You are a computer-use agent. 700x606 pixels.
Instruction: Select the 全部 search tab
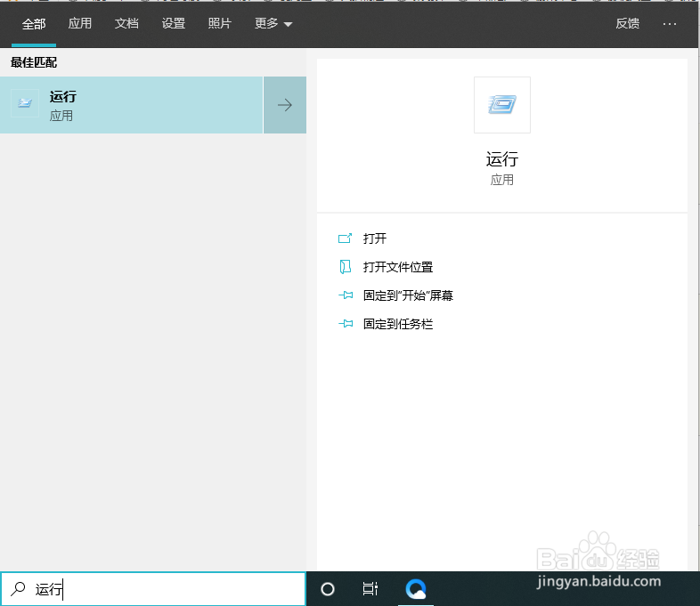pyautogui.click(x=34, y=24)
